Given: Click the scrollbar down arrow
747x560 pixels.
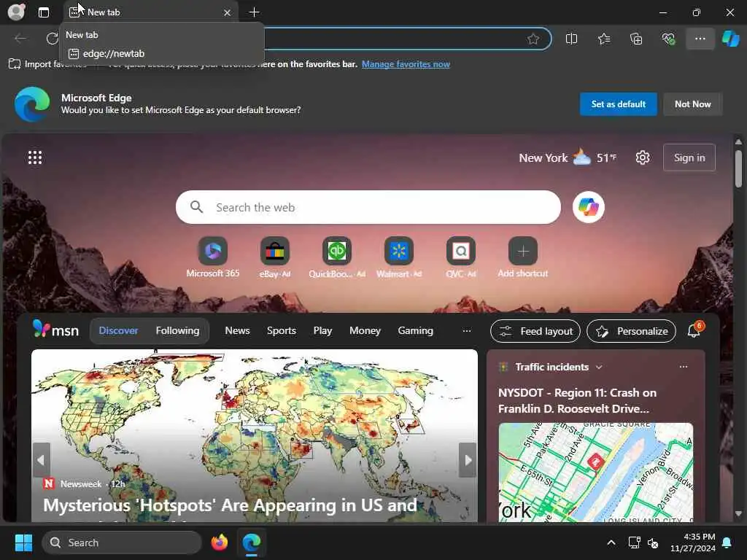Looking at the screenshot, I should point(738,513).
